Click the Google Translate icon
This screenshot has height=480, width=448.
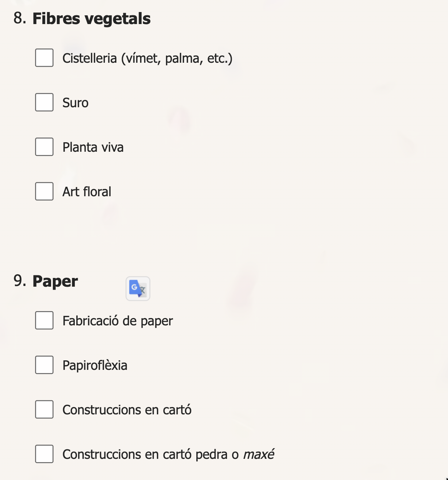tap(138, 289)
